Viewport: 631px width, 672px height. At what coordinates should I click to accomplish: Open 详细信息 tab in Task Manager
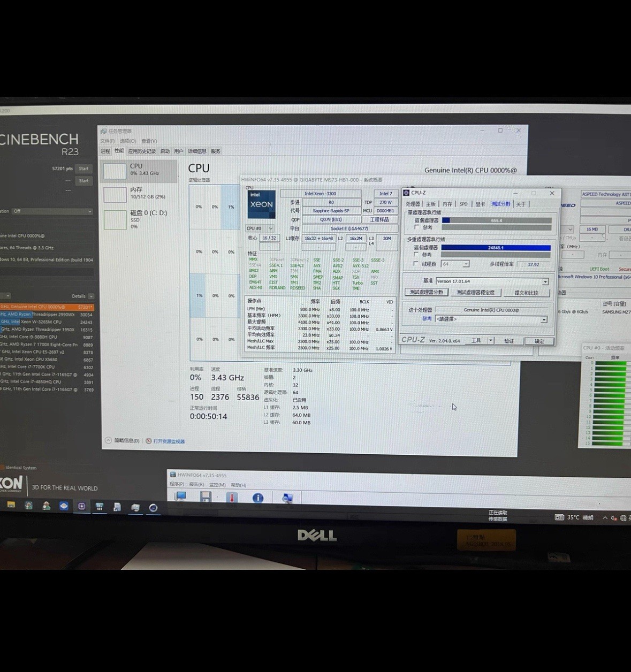click(x=197, y=151)
